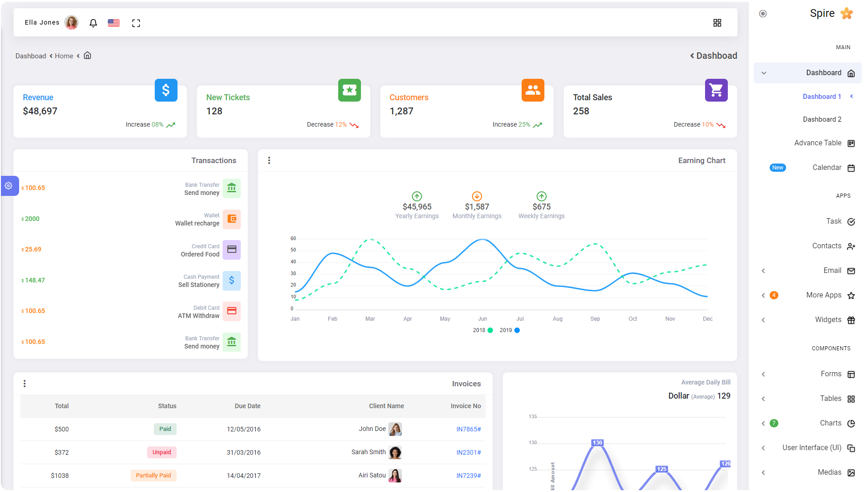868x492 pixels.
Task: Go to Home via the breadcrumb
Action: click(x=64, y=56)
